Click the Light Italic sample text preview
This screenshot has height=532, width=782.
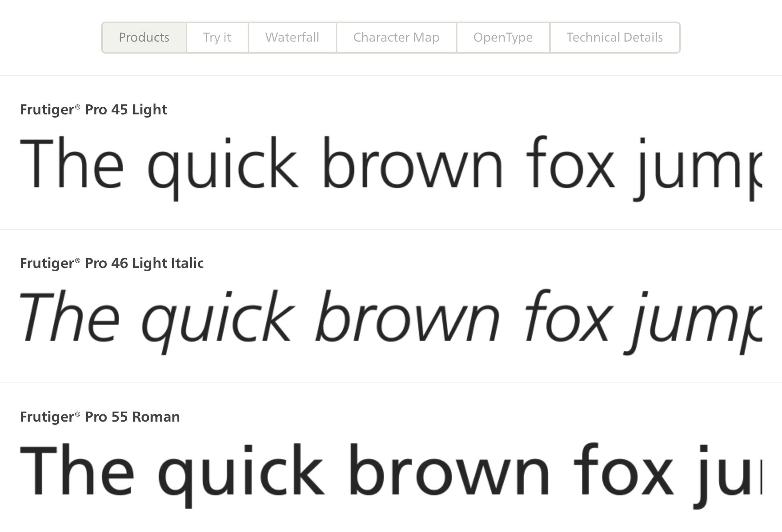tap(390, 320)
